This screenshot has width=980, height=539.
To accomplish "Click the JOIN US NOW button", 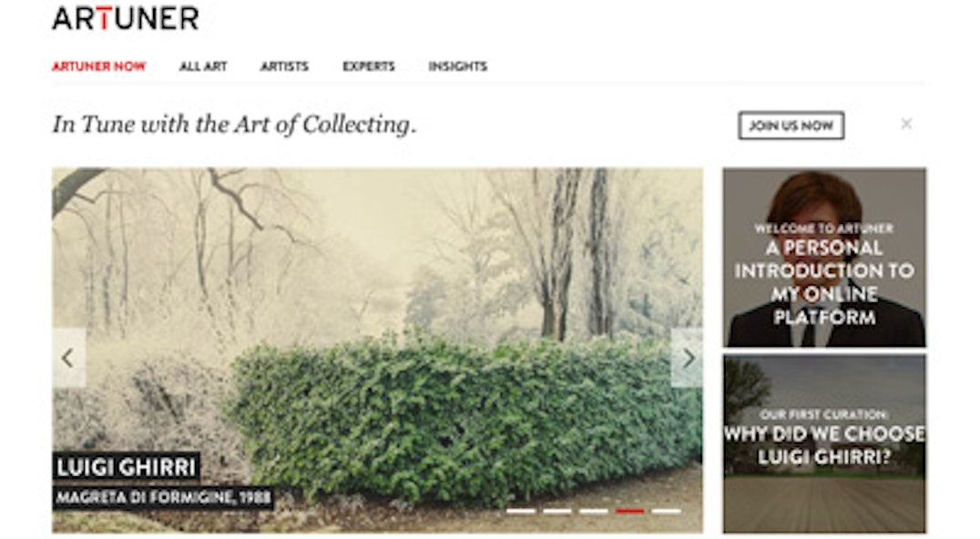I will click(791, 126).
